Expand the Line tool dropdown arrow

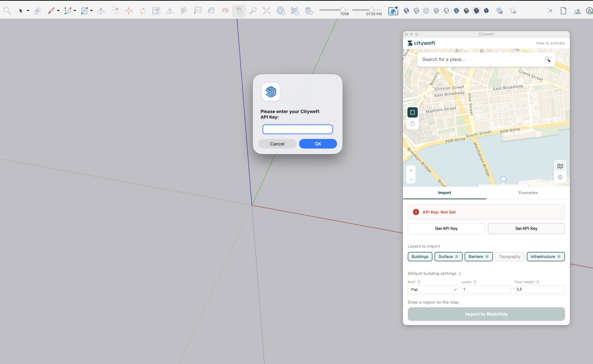(x=58, y=11)
